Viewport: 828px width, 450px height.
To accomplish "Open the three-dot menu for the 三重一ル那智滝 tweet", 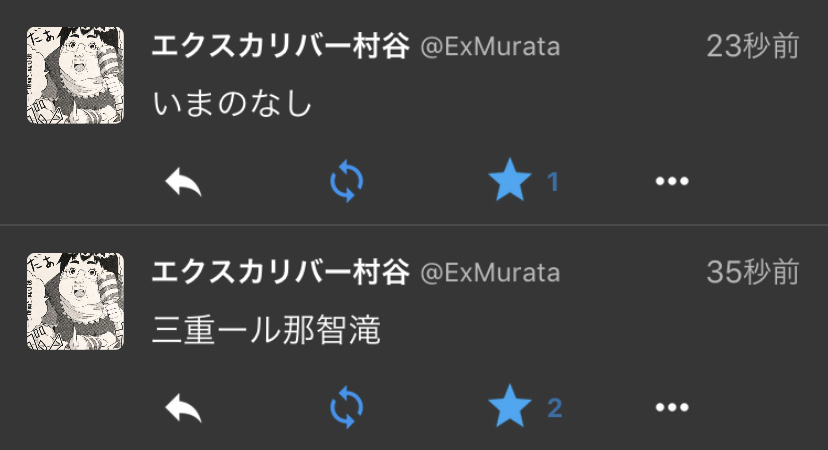I will pos(672,407).
